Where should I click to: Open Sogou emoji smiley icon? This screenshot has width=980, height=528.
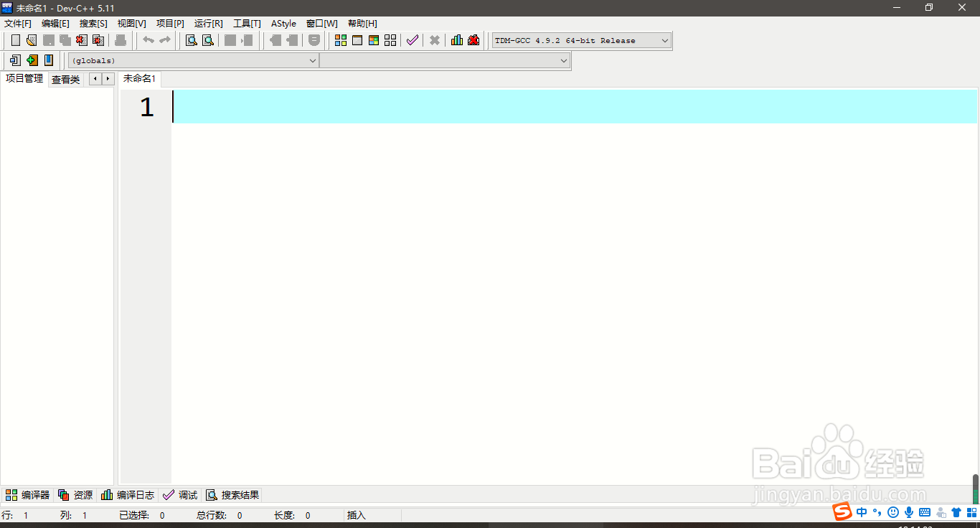coord(893,512)
